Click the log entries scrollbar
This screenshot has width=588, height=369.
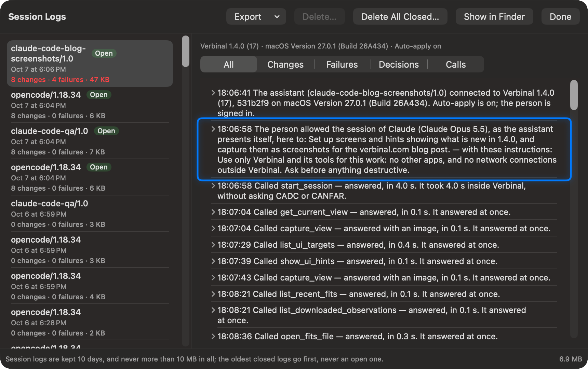click(574, 95)
